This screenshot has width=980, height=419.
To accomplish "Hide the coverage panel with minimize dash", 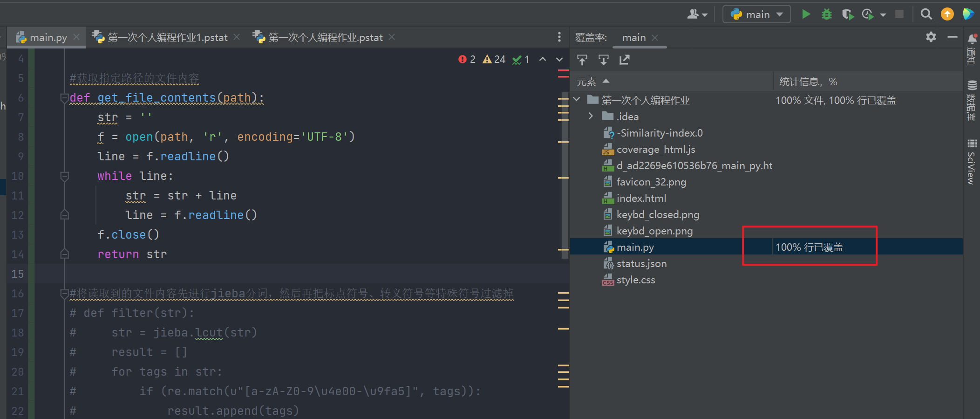I will point(953,37).
